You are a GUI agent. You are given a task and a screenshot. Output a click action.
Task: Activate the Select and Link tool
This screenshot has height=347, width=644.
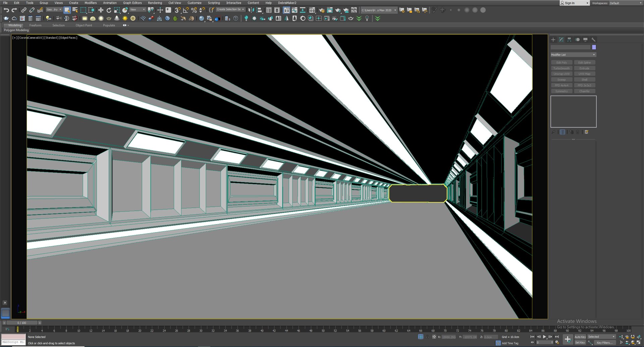[24, 10]
